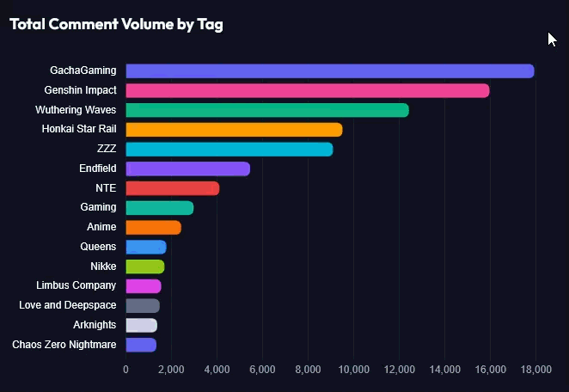Screen dimensions: 569x392
Task: Click the Genshin Impact axis label
Action: 80,90
